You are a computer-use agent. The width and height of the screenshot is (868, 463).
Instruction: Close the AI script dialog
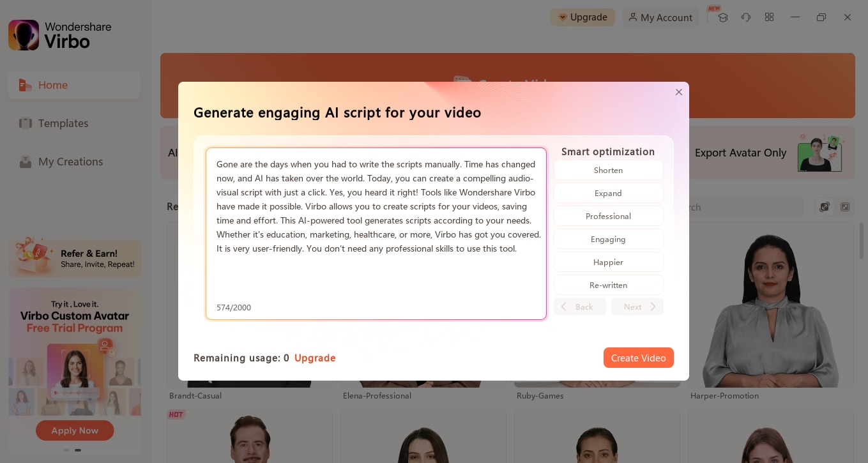click(679, 92)
